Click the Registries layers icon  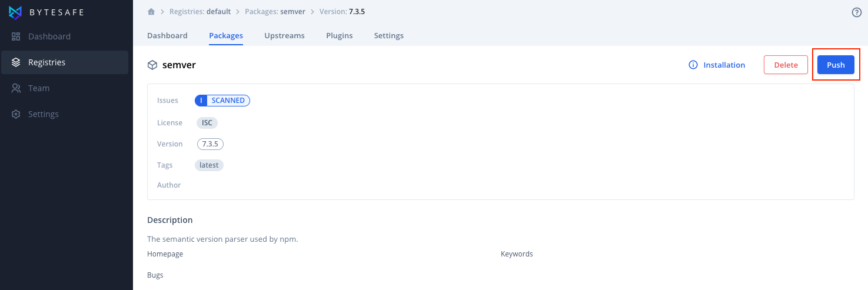(16, 62)
